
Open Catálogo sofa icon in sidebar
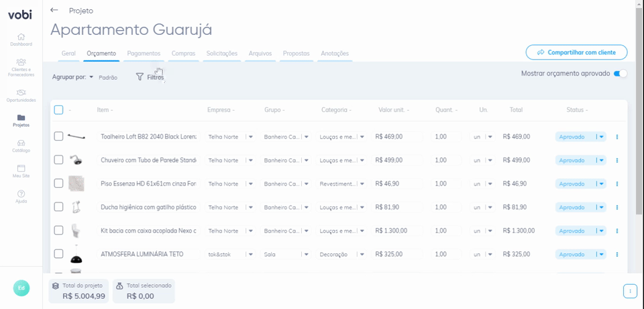click(21, 143)
